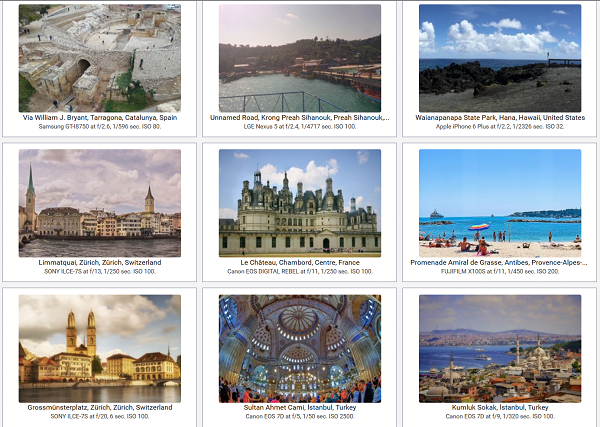Viewport: 600px width, 427px height.
Task: Select the Limmatquai Zürich riverside photo
Action: tap(99, 203)
